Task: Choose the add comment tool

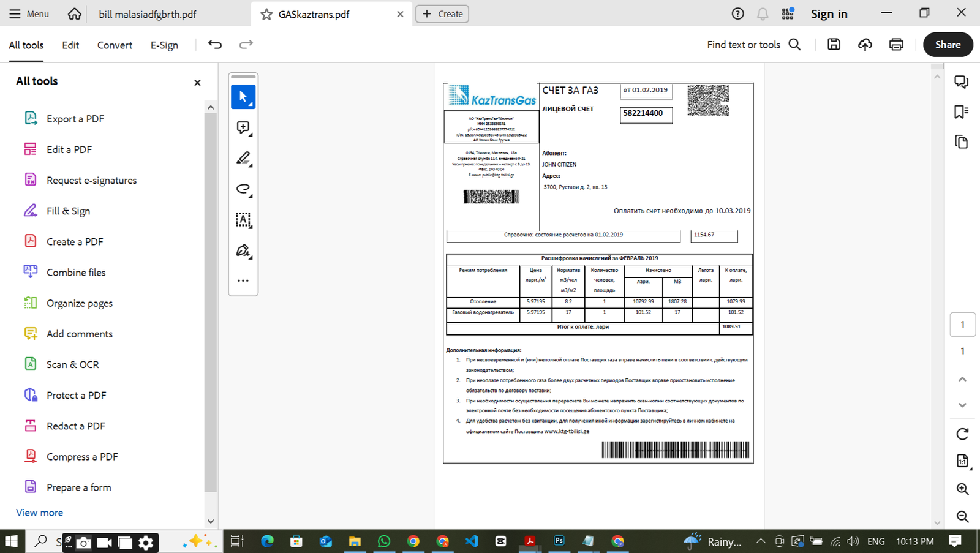Action: 243,127
